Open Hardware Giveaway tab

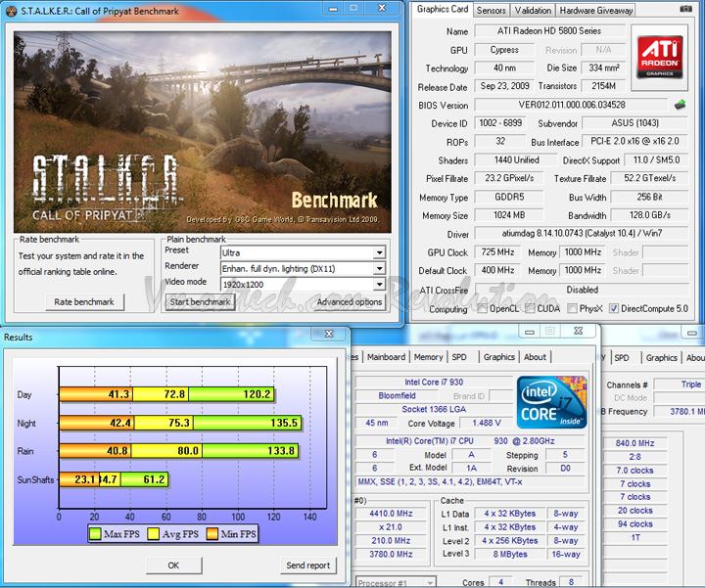pyautogui.click(x=595, y=11)
